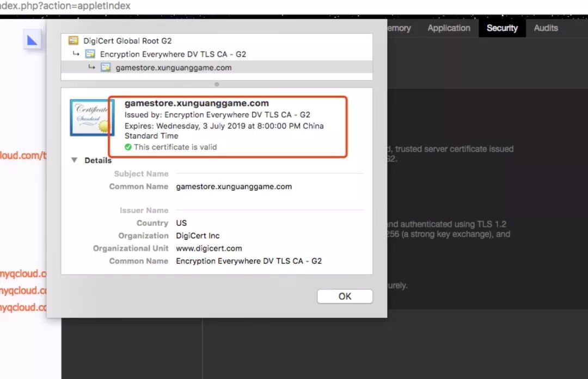Viewport: 588px width, 379px height.
Task: Open the Memory tab in DevTools
Action: [399, 28]
